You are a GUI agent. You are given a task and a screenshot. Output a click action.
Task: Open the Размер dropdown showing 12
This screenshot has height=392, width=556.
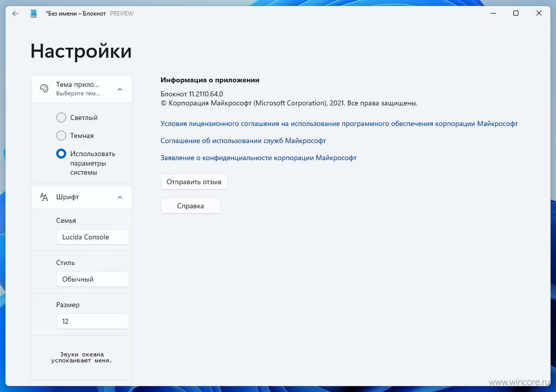point(92,321)
